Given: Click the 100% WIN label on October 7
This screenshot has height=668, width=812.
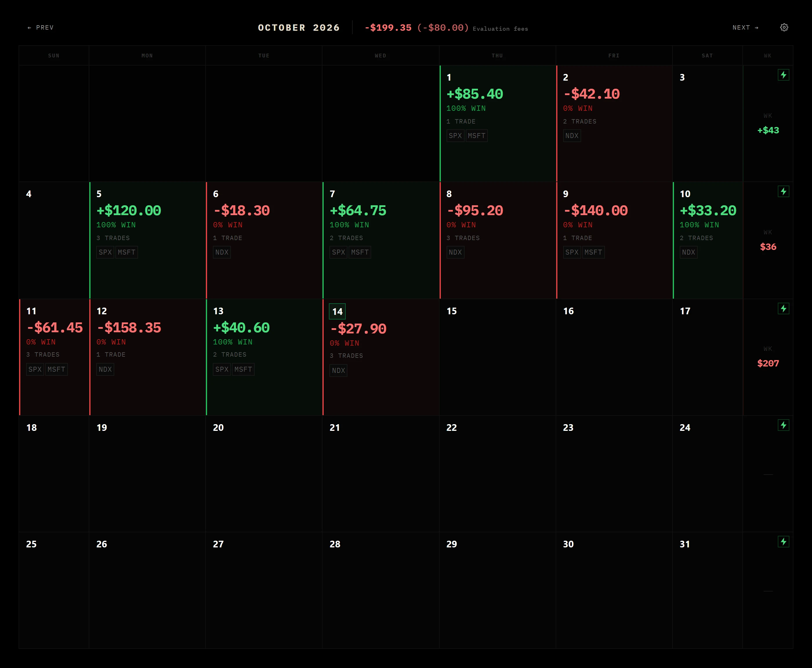Looking at the screenshot, I should point(349,225).
